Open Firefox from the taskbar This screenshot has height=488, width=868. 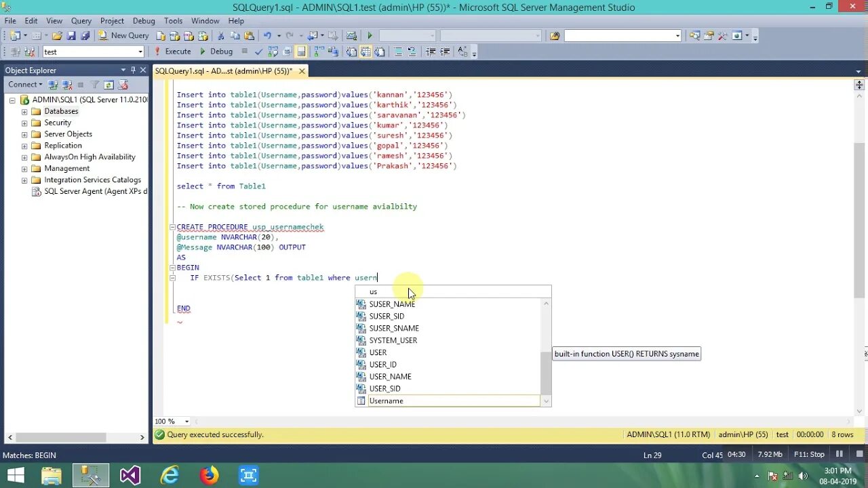tap(208, 475)
